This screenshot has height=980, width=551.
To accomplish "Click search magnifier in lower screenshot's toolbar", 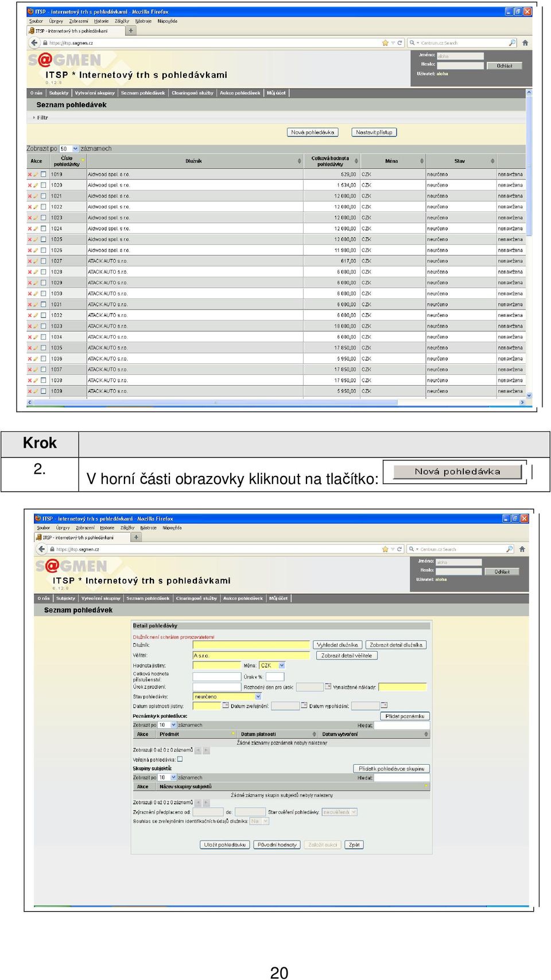I will (509, 549).
